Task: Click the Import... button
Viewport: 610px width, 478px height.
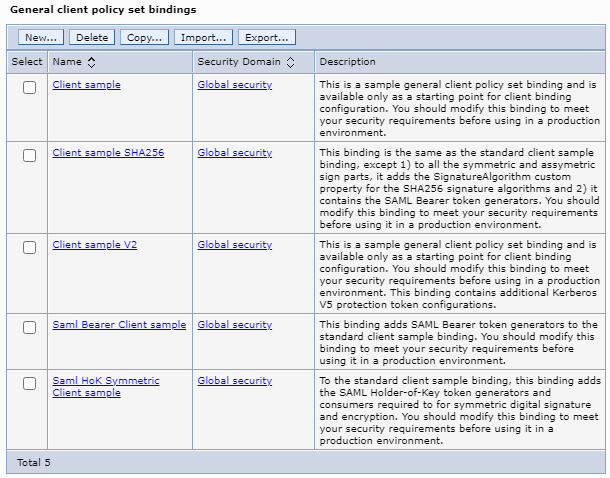Action: point(203,37)
